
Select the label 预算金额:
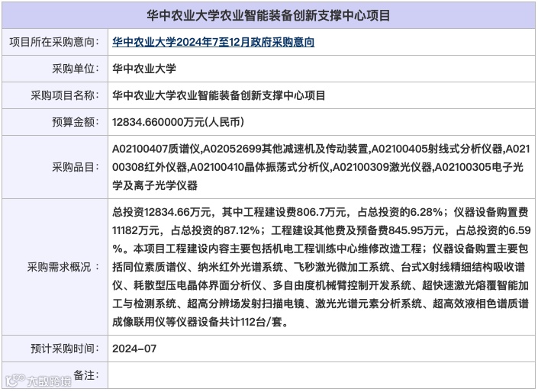coord(76,122)
